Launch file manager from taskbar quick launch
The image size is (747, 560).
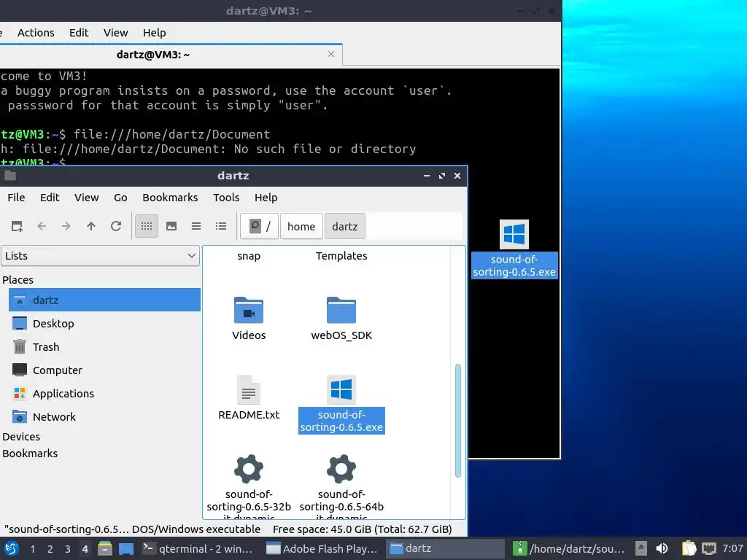105,548
